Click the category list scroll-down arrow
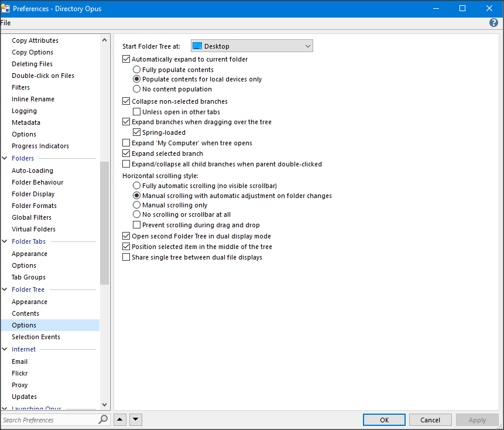Image resolution: width=504 pixels, height=430 pixels. (x=104, y=405)
